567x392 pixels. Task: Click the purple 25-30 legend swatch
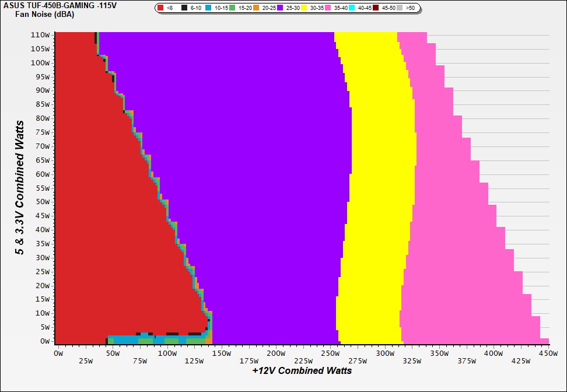[x=280, y=8]
